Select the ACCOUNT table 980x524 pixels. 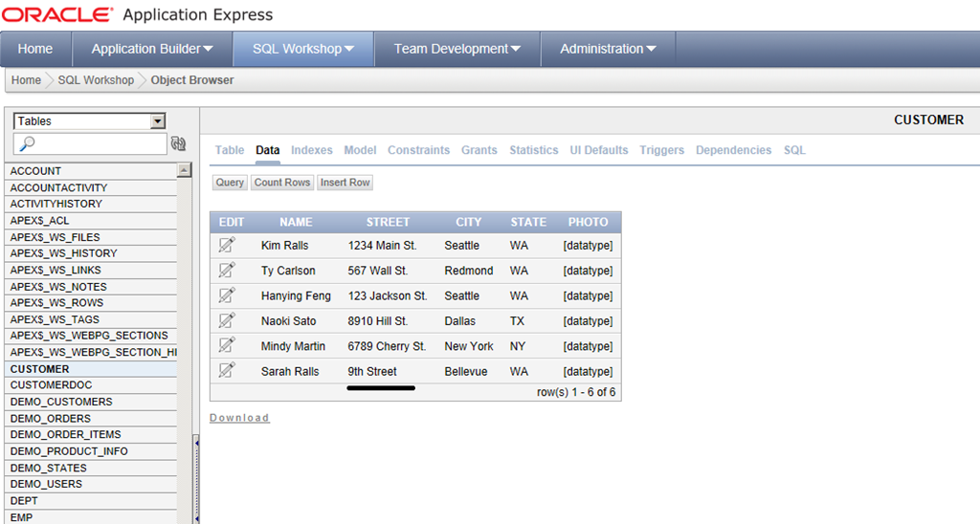coord(91,170)
